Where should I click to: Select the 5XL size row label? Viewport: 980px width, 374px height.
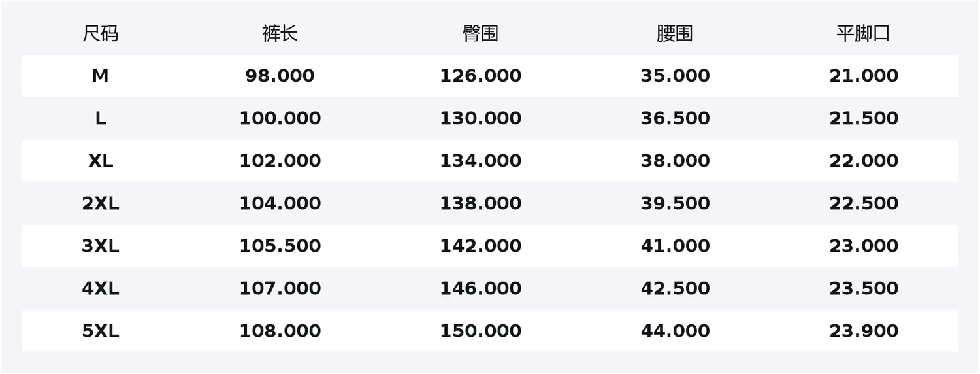[x=101, y=331]
